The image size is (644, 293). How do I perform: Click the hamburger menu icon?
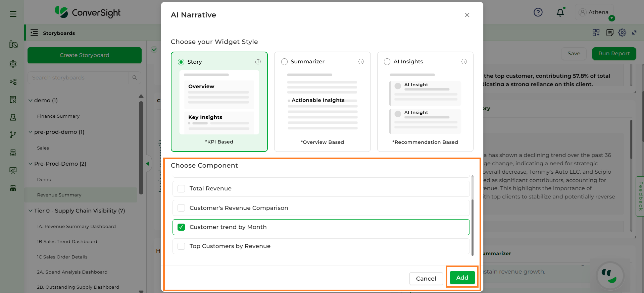pyautogui.click(x=13, y=14)
